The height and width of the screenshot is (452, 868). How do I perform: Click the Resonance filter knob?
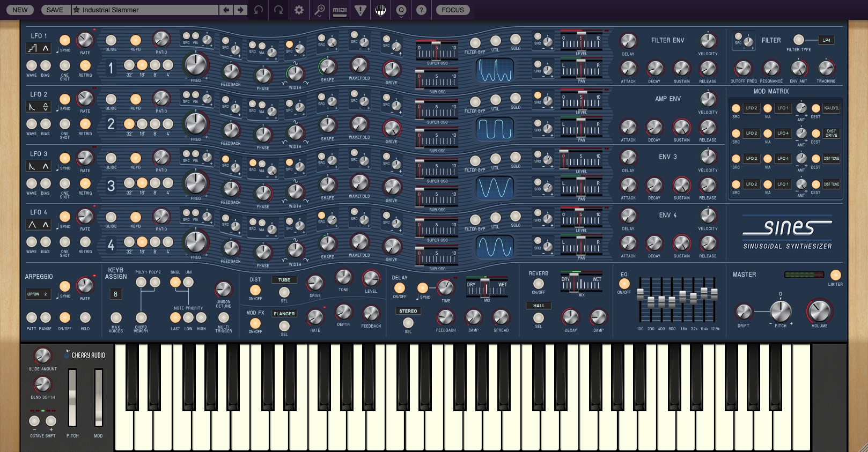(x=771, y=68)
